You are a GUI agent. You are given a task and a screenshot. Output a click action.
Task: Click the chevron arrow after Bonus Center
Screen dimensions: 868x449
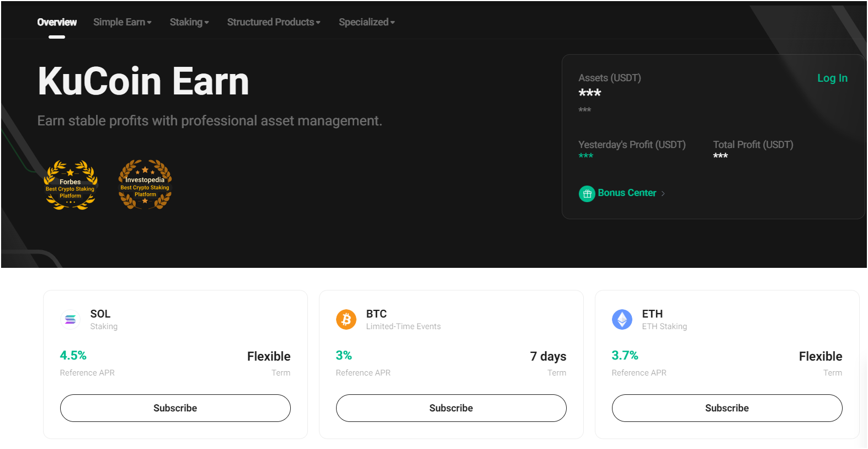(663, 194)
